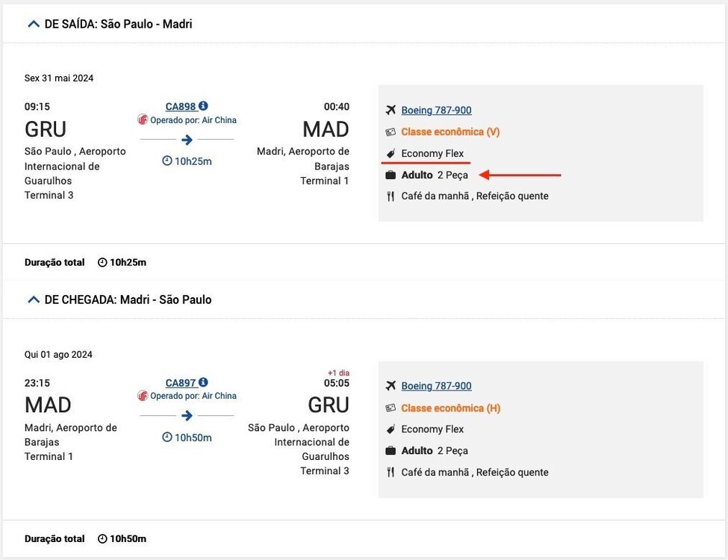Click the clock icon in return Duração total

point(102,538)
